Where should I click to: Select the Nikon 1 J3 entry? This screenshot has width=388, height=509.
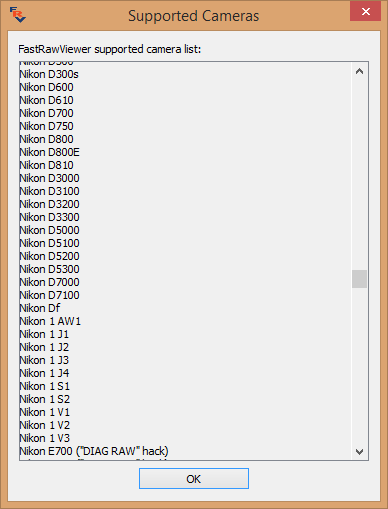coord(44,360)
